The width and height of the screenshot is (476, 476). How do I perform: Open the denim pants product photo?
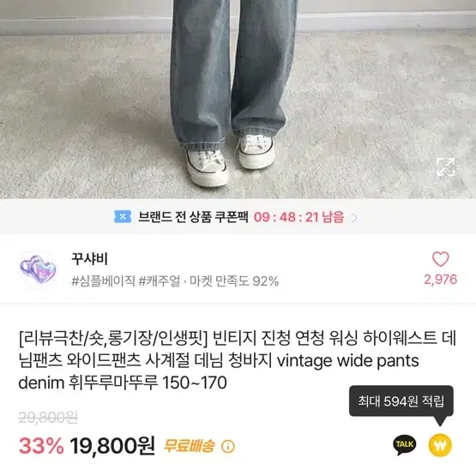[x=238, y=99]
